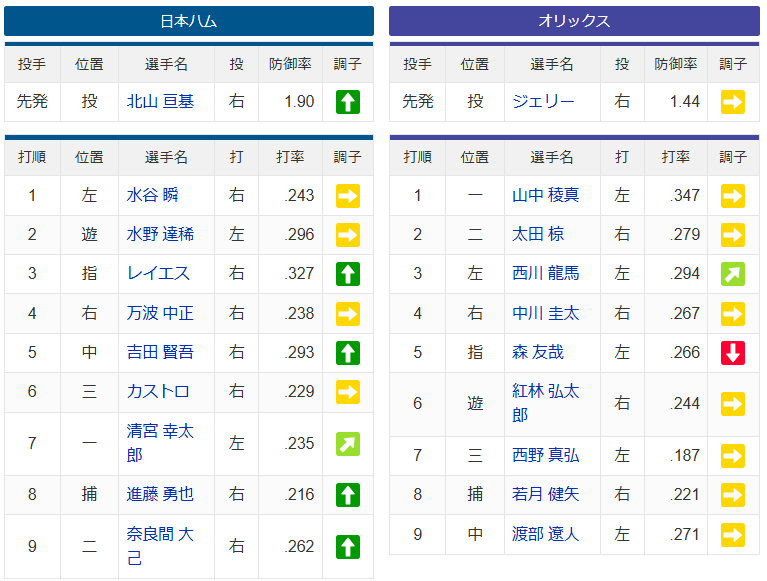Screen dimensions: 767x581
Task: Click the yellow arrow for 山中 稜真
Action: click(x=733, y=196)
